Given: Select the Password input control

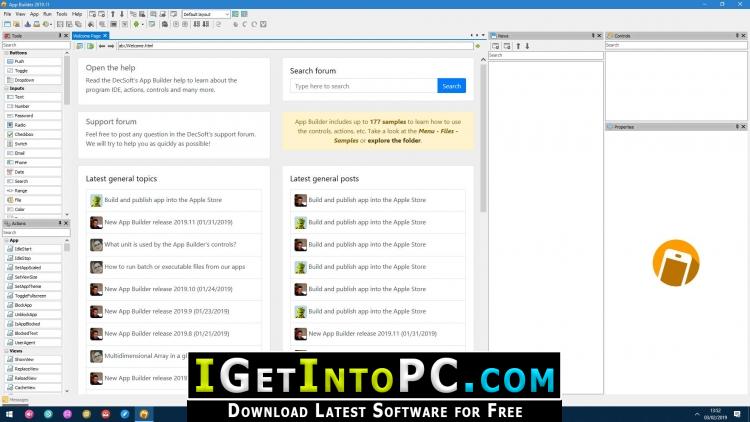Looking at the screenshot, I should click(x=33, y=116).
